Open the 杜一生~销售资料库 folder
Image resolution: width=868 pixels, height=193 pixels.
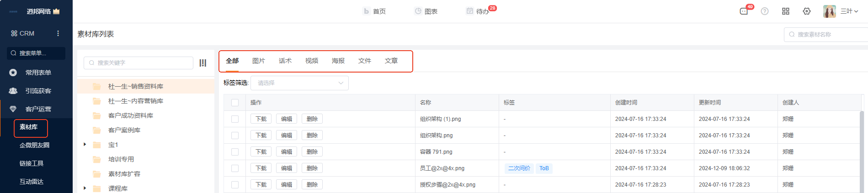pyautogui.click(x=136, y=86)
